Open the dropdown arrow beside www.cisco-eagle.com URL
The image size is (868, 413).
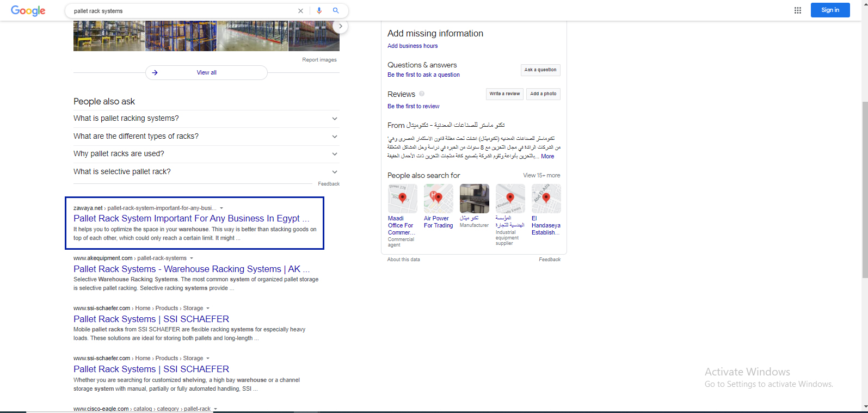[216, 409]
